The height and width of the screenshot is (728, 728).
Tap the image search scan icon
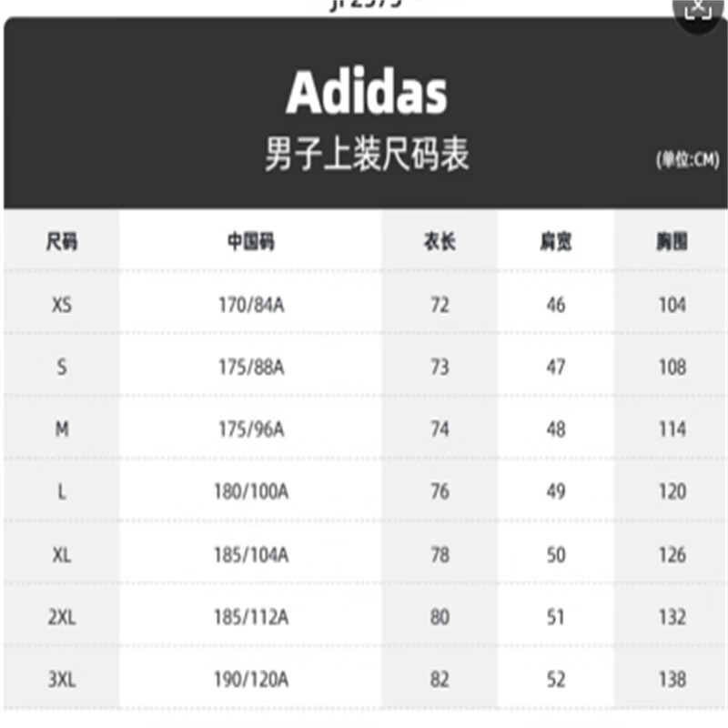(699, 12)
